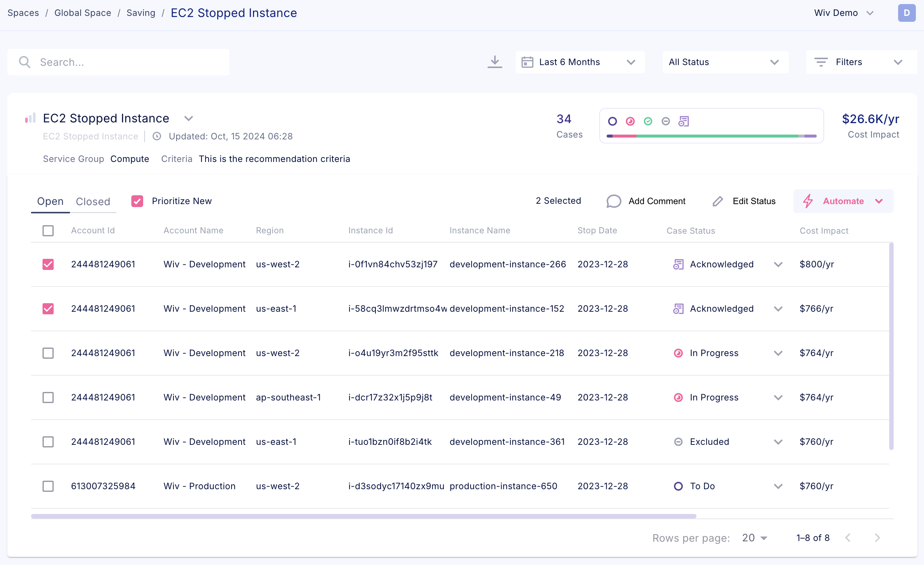Click the To Do status icon in summary

point(613,121)
